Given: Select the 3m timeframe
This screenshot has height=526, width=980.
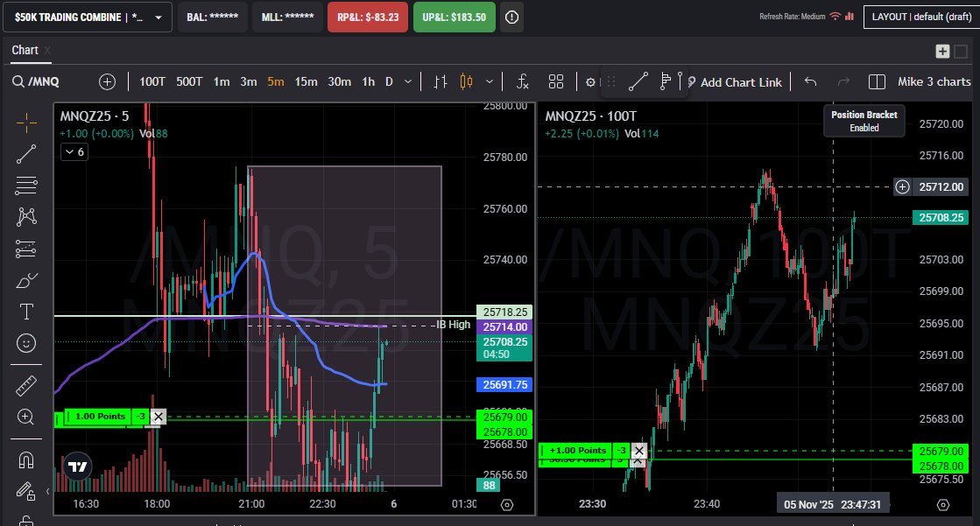Looking at the screenshot, I should click(x=249, y=82).
